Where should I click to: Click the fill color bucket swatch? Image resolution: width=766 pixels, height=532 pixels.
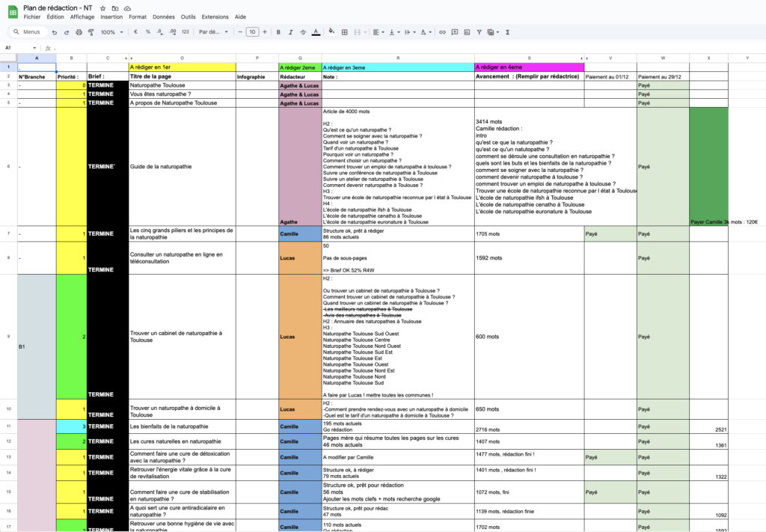point(331,32)
